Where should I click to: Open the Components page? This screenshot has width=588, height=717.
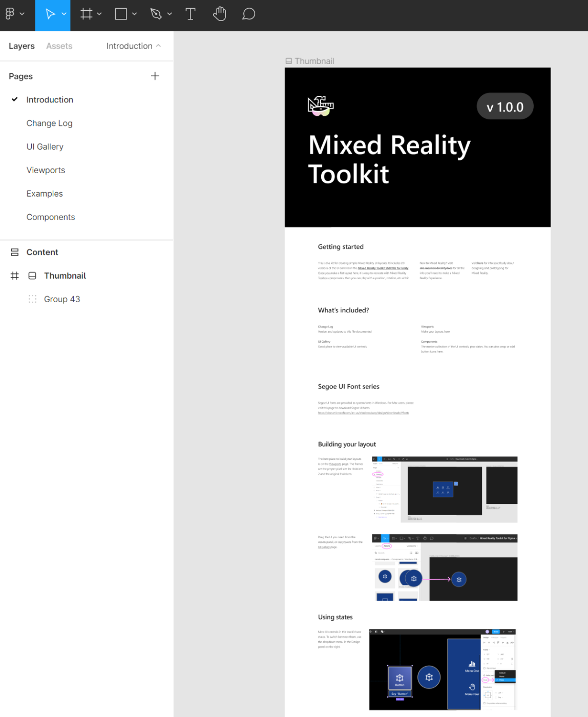[51, 217]
